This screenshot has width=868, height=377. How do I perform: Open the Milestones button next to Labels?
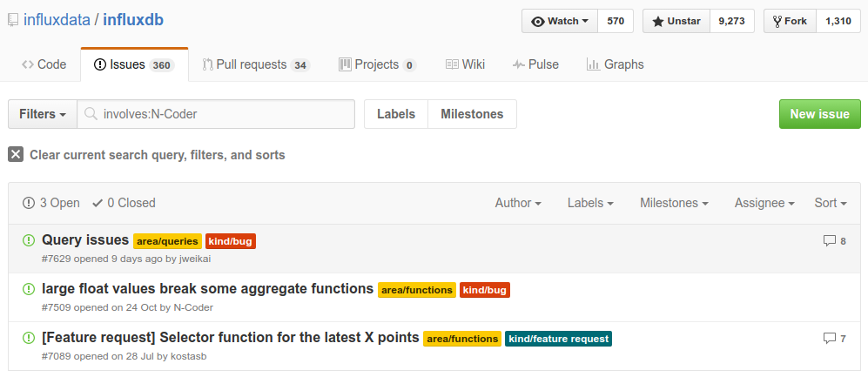click(472, 114)
